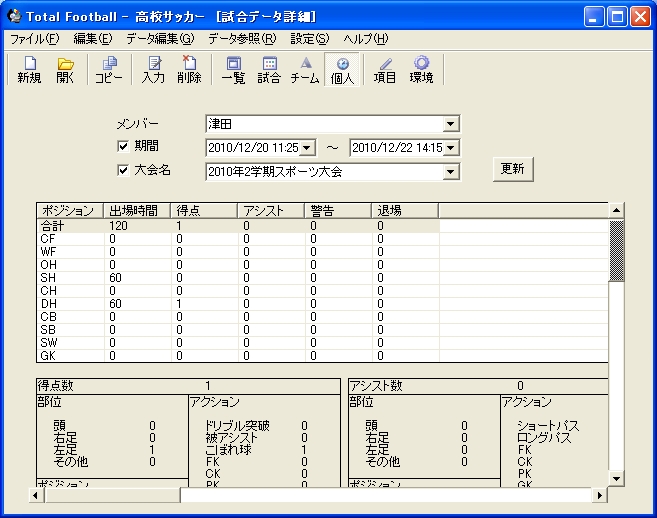Open the 試合 (Match) view icon

pos(269,70)
